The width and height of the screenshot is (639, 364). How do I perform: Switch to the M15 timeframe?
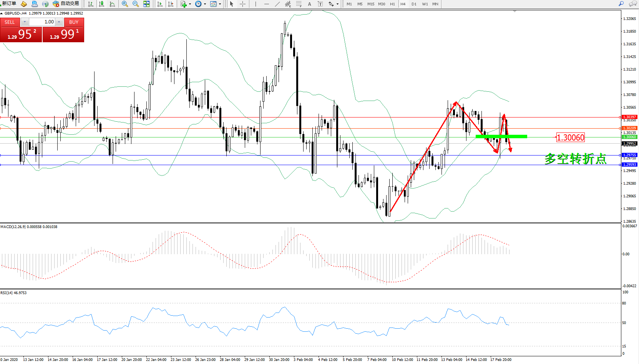[370, 4]
